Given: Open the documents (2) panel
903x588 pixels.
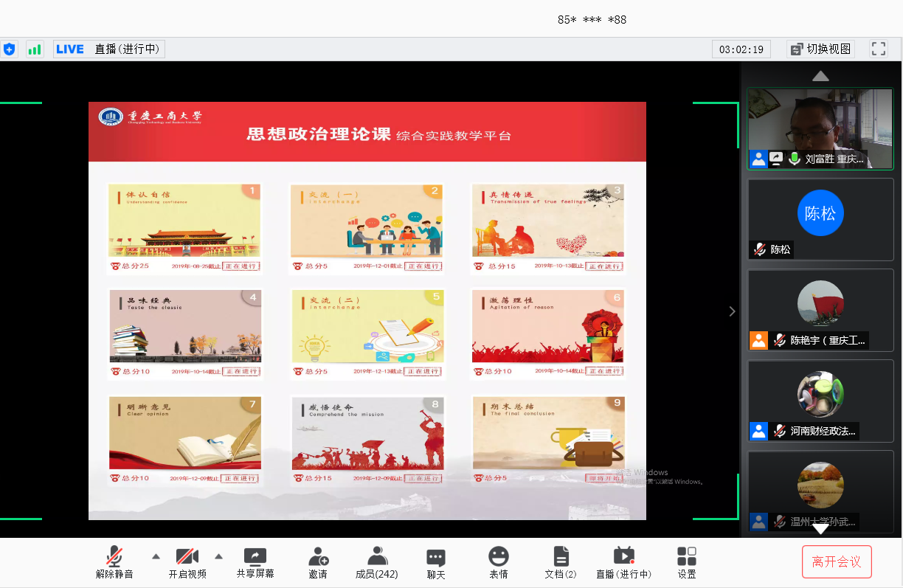Looking at the screenshot, I should 561,563.
